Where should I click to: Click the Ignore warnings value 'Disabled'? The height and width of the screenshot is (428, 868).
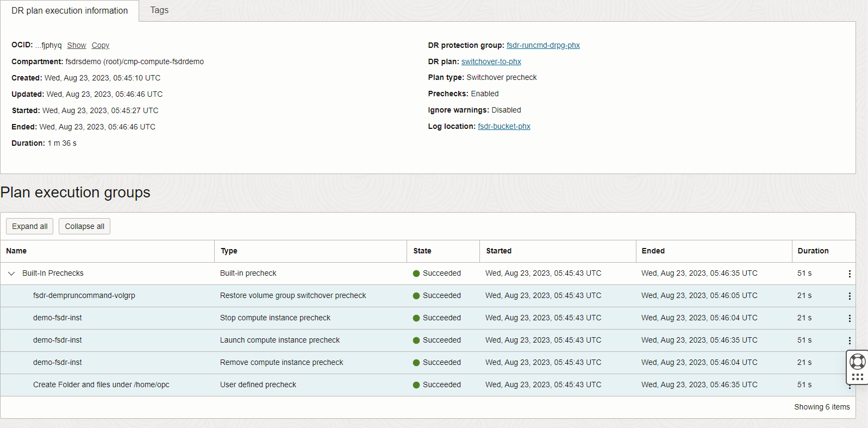click(x=506, y=110)
